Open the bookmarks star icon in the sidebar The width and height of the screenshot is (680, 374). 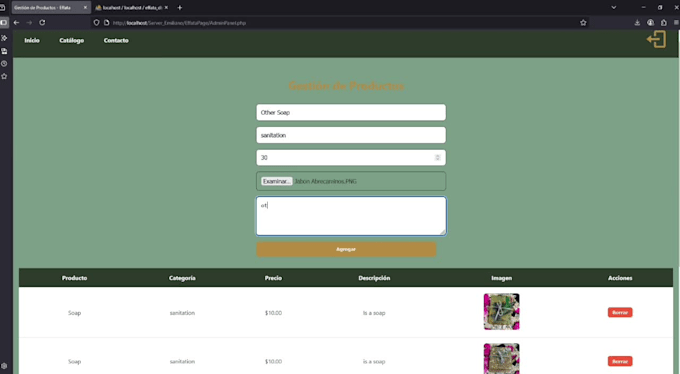(x=4, y=76)
